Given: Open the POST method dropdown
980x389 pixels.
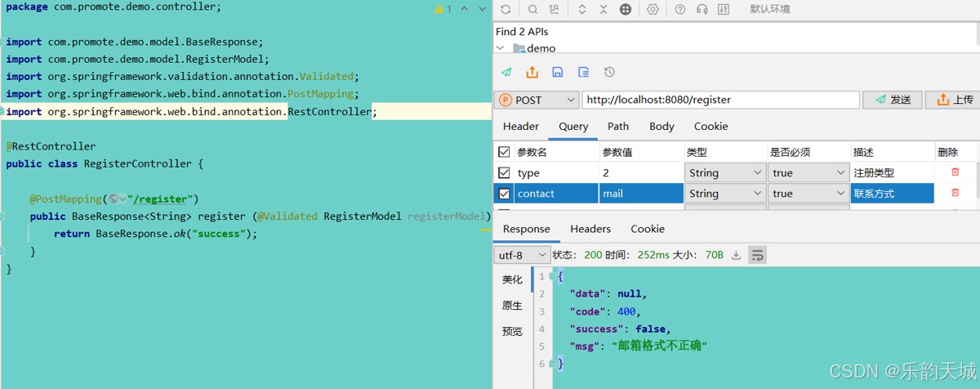Looking at the screenshot, I should point(536,100).
